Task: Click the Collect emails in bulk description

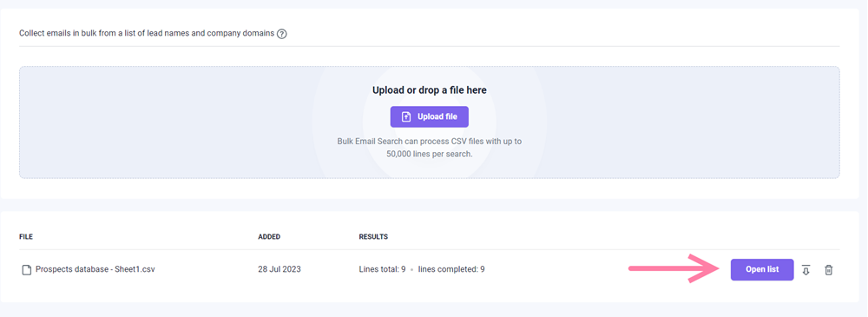Action: click(147, 33)
